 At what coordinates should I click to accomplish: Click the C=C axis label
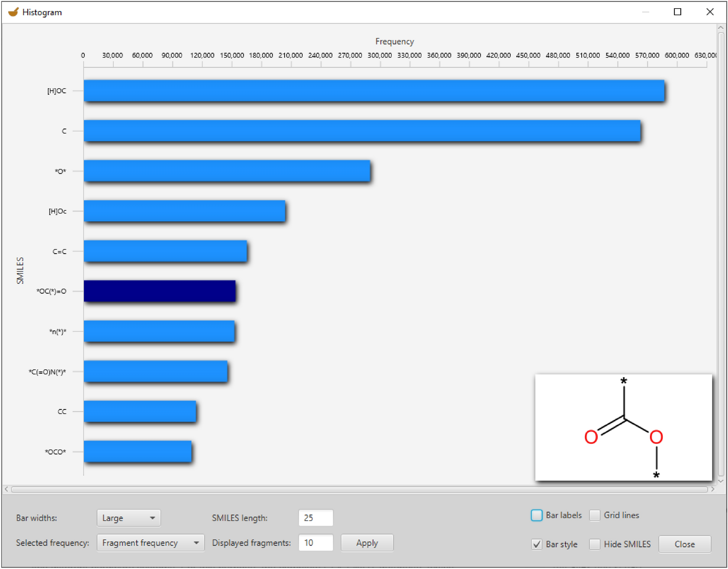[x=59, y=251]
